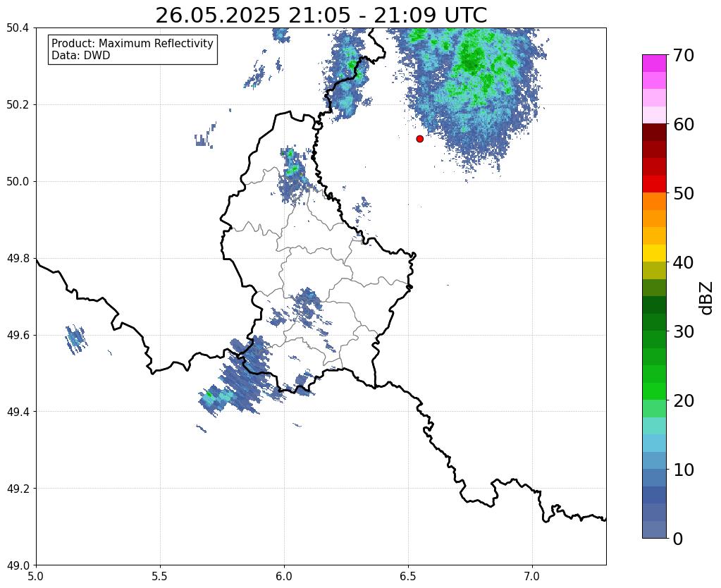
Task: Click the colorbar tick label 30
Action: pyautogui.click(x=684, y=331)
